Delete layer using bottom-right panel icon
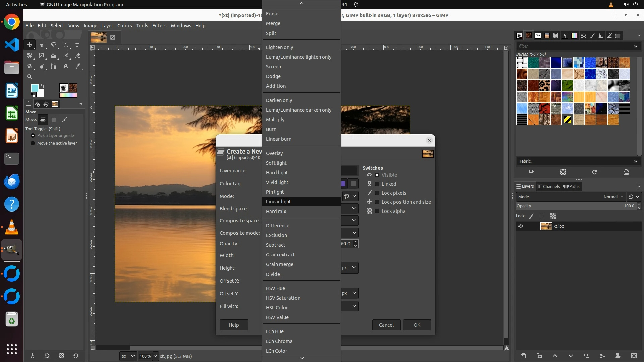The image size is (644, 362). tap(634, 356)
